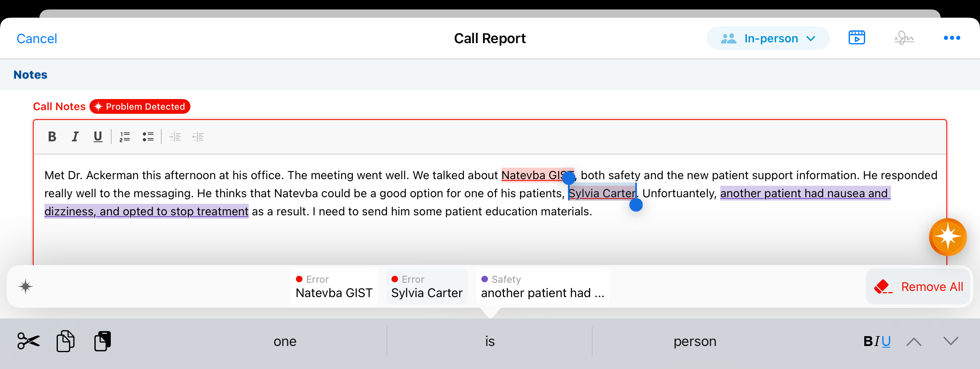The width and height of the screenshot is (980, 369).
Task: Open the three-dot more options menu
Action: [x=952, y=38]
